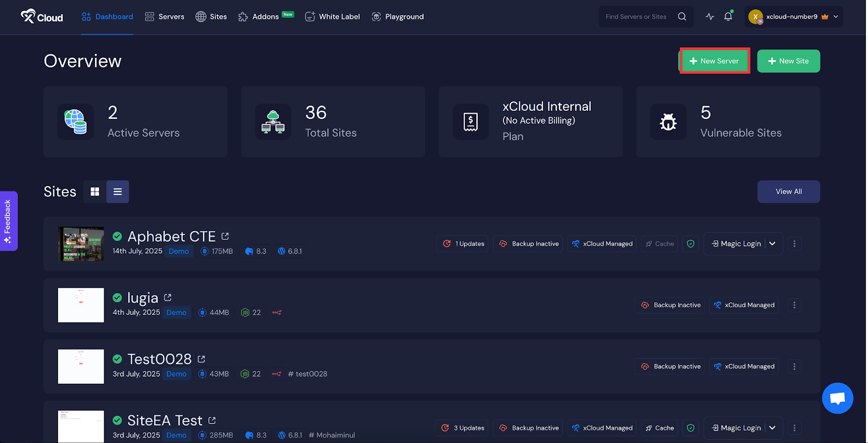Switch Sites to list view
This screenshot has width=868, height=443.
(x=118, y=192)
